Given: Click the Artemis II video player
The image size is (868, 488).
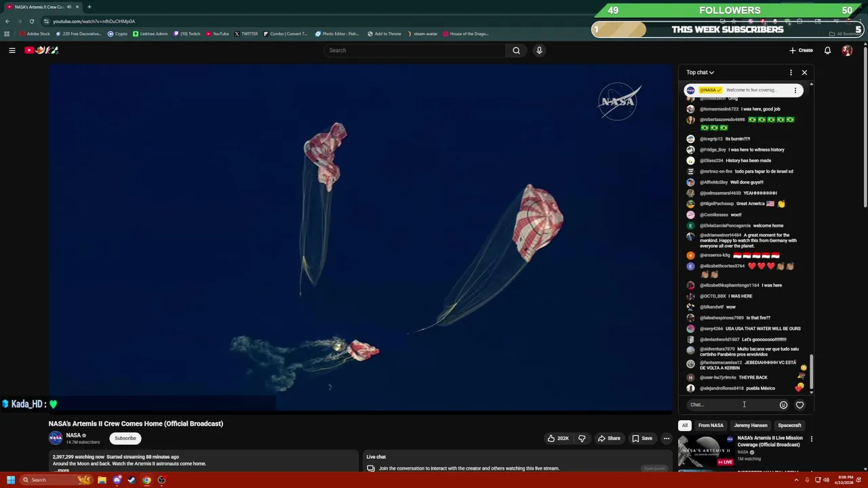Looking at the screenshot, I should pos(361,237).
